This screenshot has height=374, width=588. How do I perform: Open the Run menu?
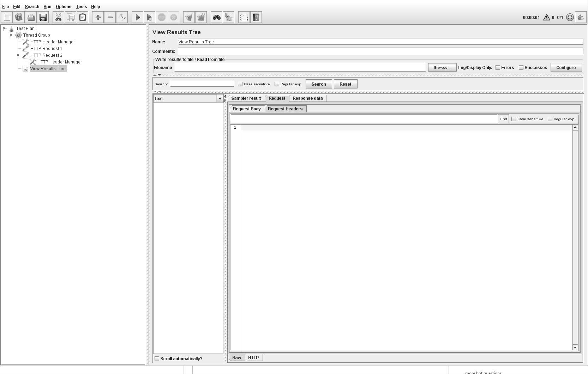[x=47, y=7]
